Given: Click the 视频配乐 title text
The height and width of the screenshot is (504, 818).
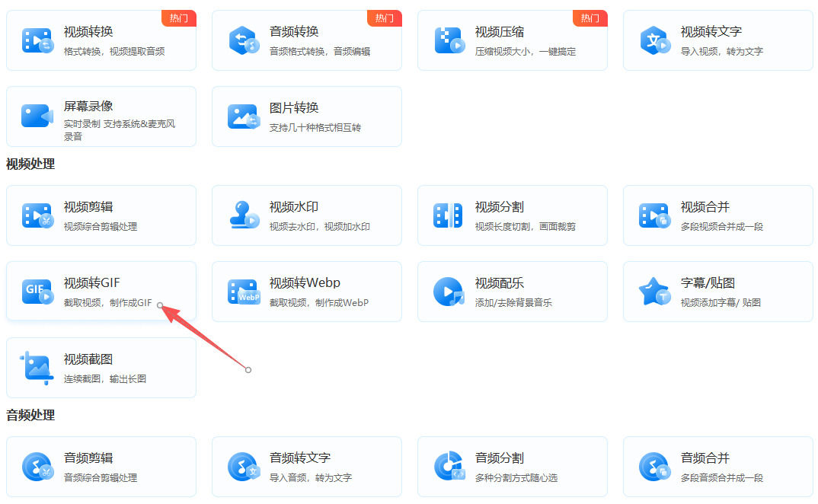Looking at the screenshot, I should (x=499, y=283).
